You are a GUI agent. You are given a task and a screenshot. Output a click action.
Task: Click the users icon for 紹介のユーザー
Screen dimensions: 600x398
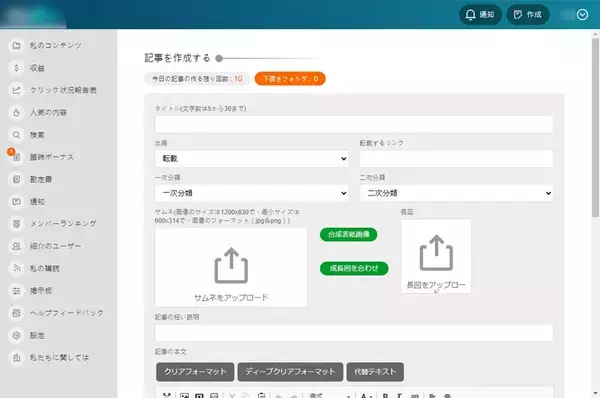point(16,246)
